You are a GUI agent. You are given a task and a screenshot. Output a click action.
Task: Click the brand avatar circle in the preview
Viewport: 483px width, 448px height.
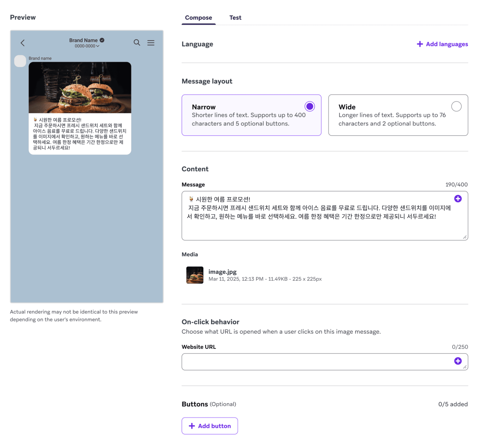[x=20, y=61]
